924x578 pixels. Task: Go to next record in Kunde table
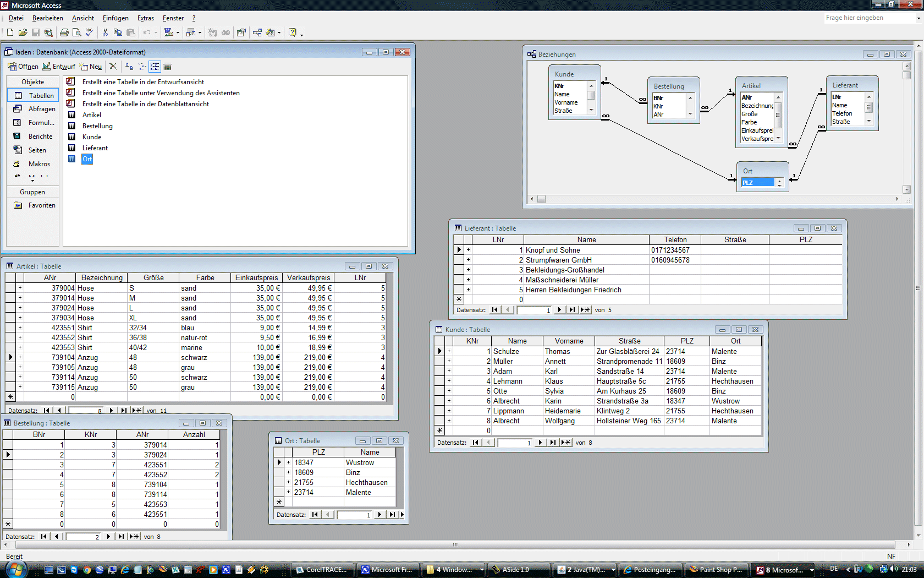pyautogui.click(x=540, y=442)
